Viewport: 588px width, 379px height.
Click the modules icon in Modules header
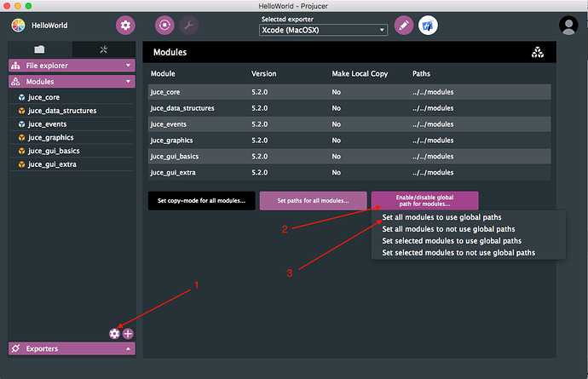click(538, 52)
